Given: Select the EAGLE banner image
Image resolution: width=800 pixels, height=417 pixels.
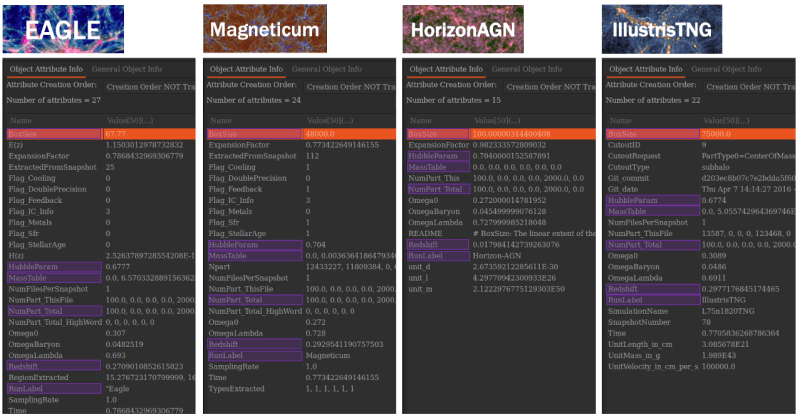Looking at the screenshot, I should pos(63,29).
